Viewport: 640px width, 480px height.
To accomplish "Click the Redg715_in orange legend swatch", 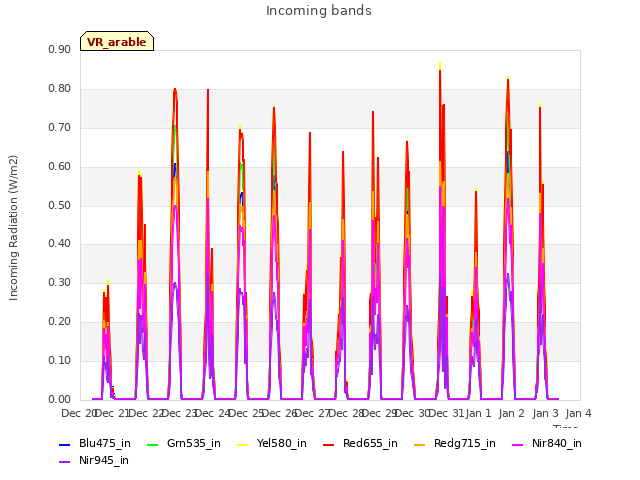I will (420, 444).
